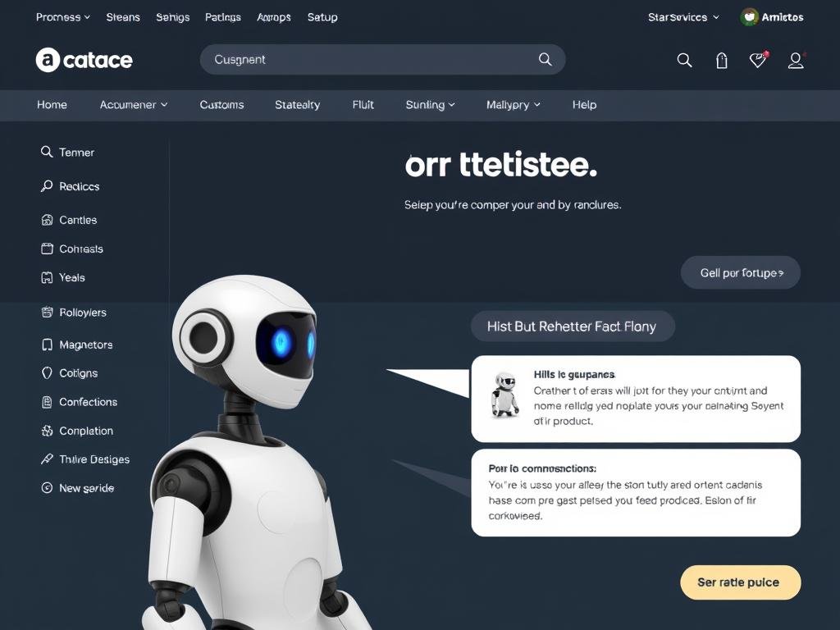Select the Cohrasts sidebar icon
The image size is (840, 630).
[47, 249]
